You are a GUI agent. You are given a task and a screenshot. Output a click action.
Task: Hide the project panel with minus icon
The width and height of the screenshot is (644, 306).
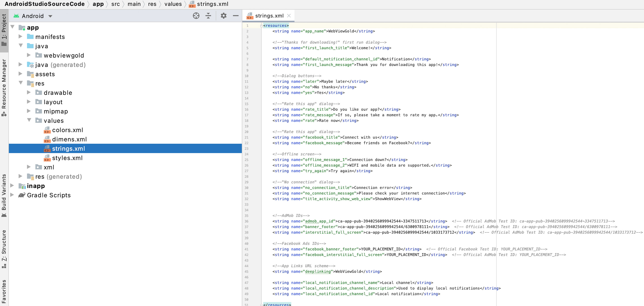[x=236, y=16]
